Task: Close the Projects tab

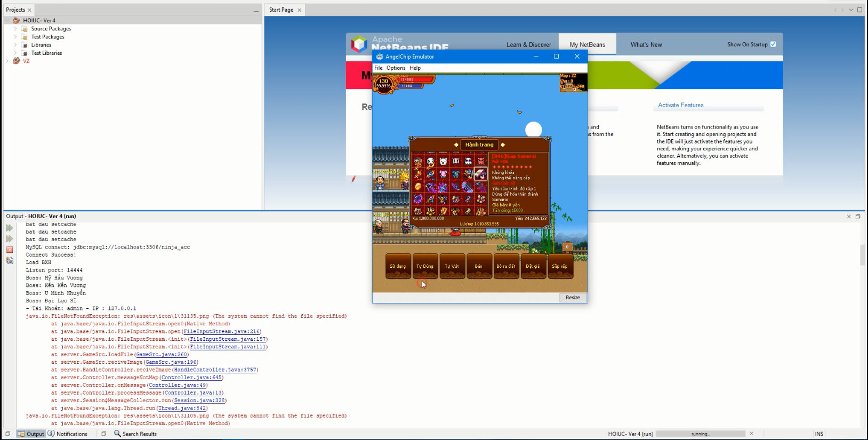Action: tap(29, 10)
